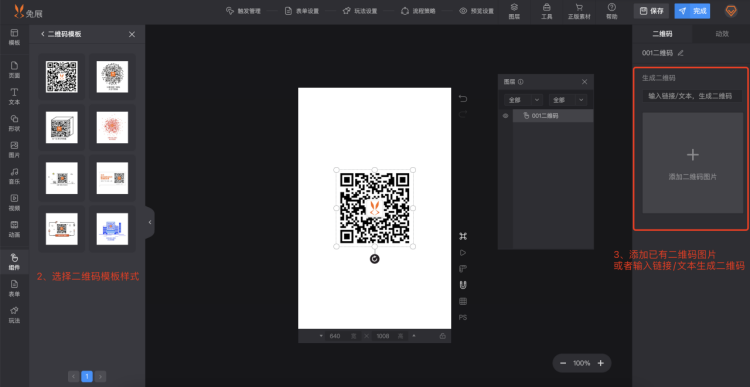Click the undo arrow beside canvas
The width and height of the screenshot is (750, 387).
click(463, 99)
